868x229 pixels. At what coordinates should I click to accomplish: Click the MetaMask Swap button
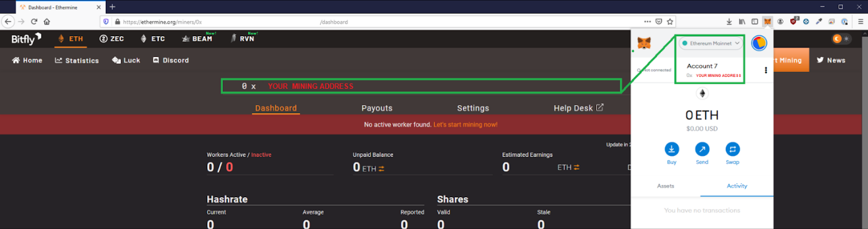(732, 154)
